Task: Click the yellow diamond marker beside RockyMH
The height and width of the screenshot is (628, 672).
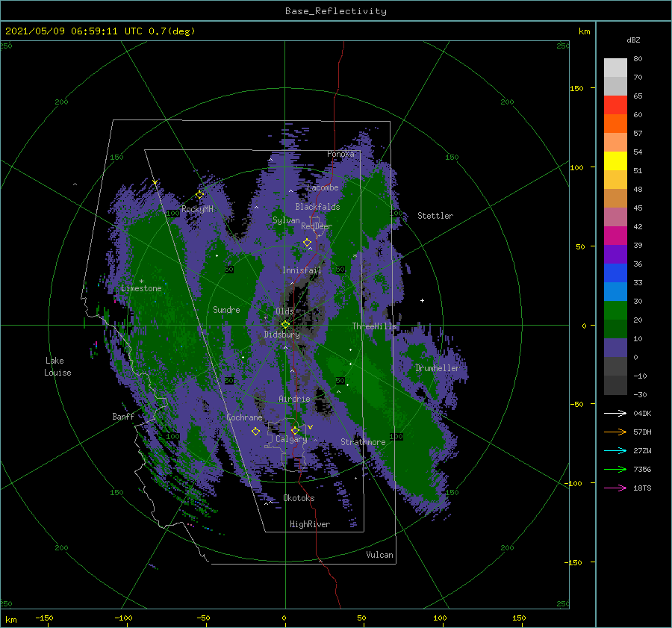Action: tap(199, 195)
